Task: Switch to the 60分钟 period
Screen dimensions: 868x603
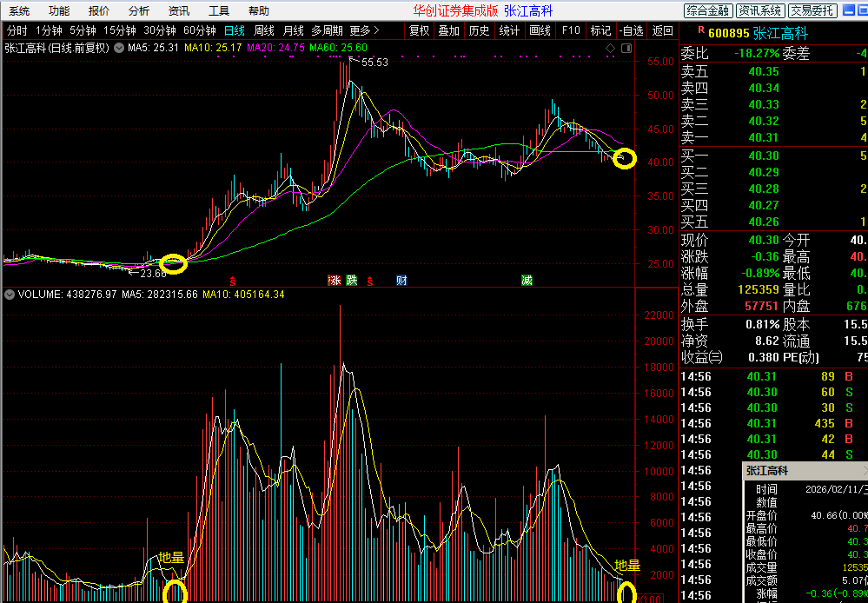Action: [x=200, y=30]
